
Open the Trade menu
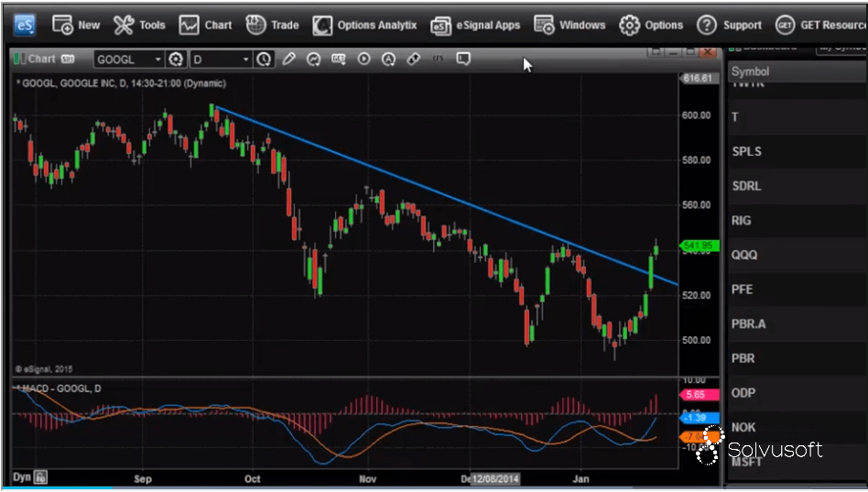click(272, 25)
